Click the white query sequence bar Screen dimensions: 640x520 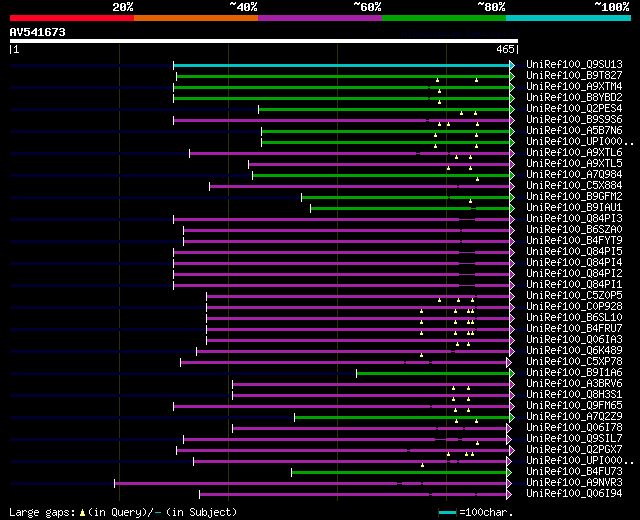coord(264,41)
